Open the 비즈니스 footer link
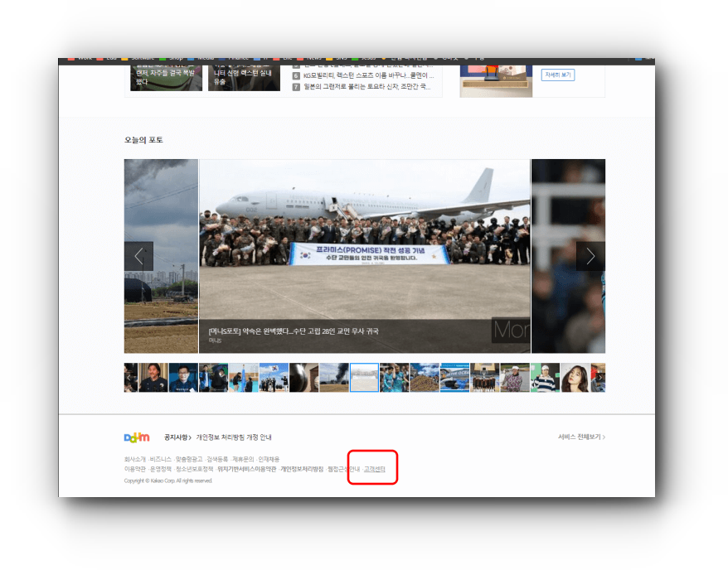This screenshot has width=728, height=570. tap(161, 459)
